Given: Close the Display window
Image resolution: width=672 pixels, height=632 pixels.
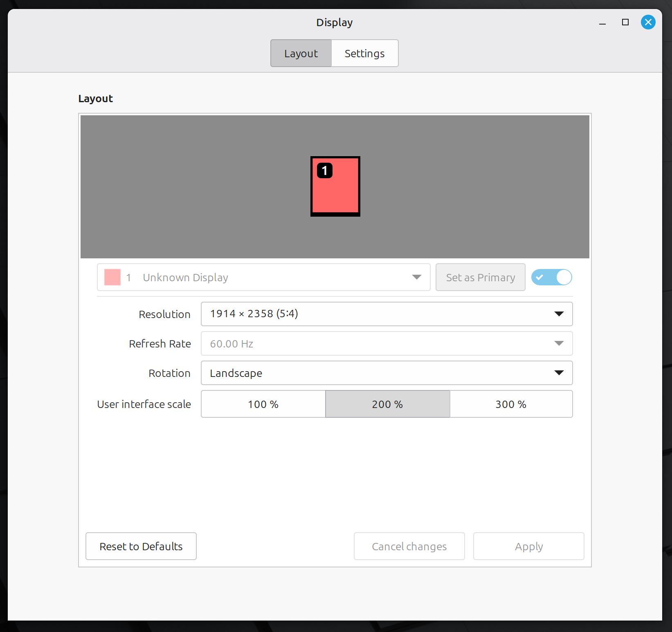Looking at the screenshot, I should tap(648, 22).
